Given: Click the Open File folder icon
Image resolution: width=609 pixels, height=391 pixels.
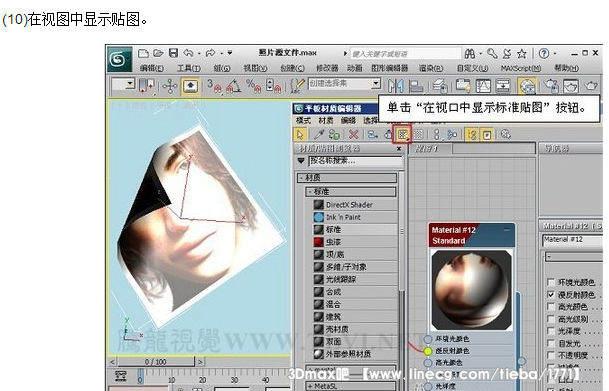Looking at the screenshot, I should click(158, 53).
